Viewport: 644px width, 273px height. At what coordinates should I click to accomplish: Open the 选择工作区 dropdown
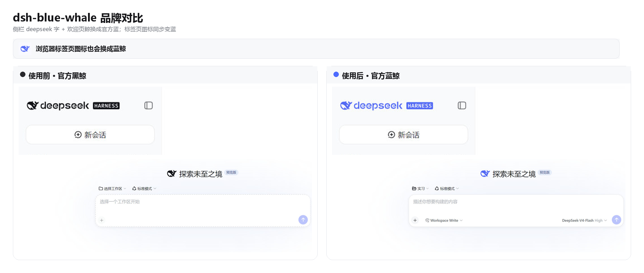click(x=112, y=188)
